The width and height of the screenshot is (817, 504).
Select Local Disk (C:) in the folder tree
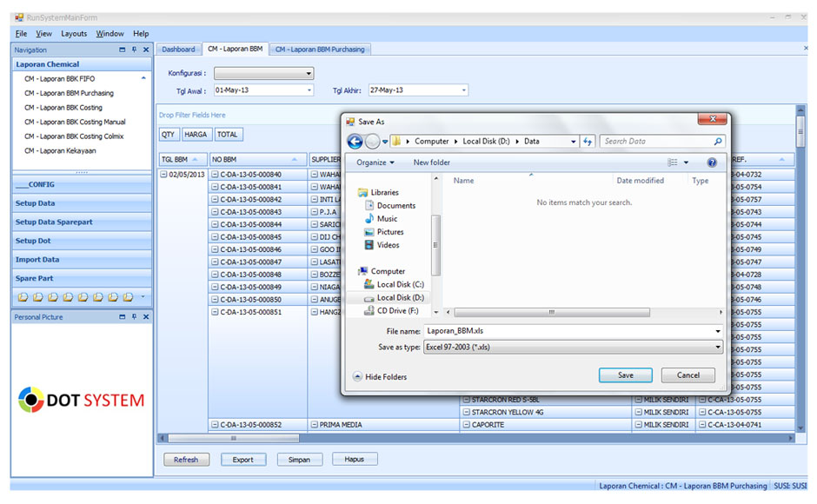click(x=399, y=284)
